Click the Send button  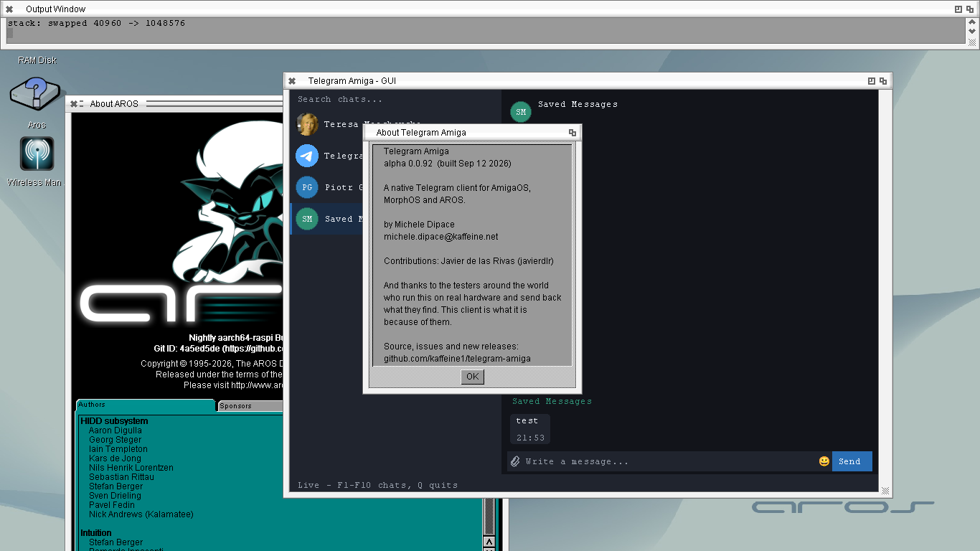coord(852,461)
